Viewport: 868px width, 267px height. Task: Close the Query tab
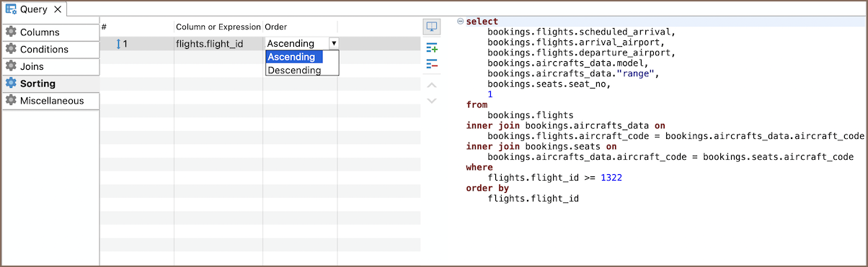click(58, 9)
